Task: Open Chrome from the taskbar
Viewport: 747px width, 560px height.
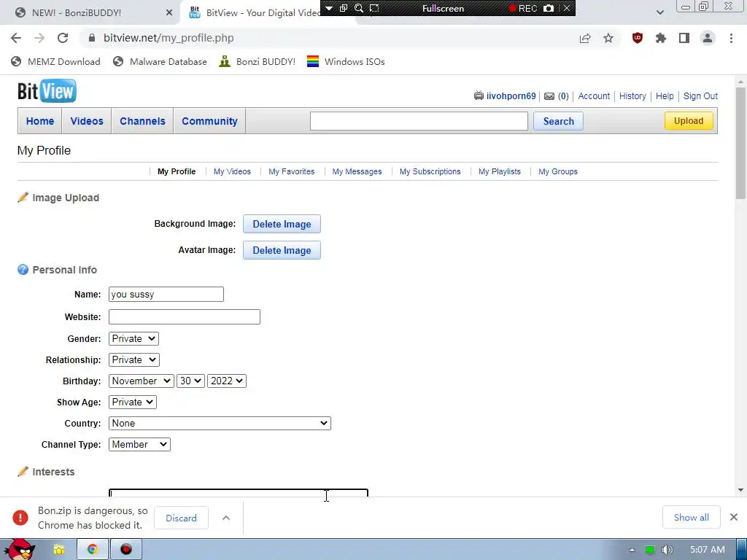Action: 93,550
